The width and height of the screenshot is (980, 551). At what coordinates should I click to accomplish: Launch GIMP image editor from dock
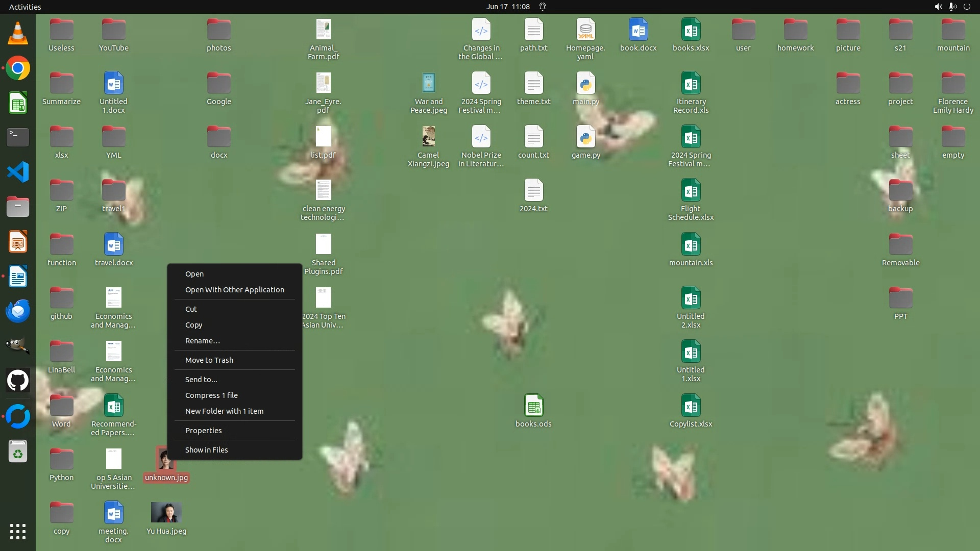point(18,346)
